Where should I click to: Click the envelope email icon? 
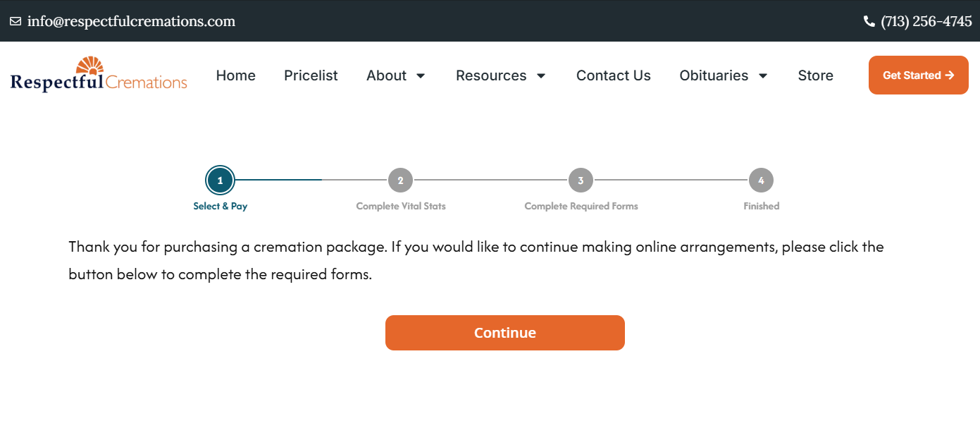pos(15,21)
